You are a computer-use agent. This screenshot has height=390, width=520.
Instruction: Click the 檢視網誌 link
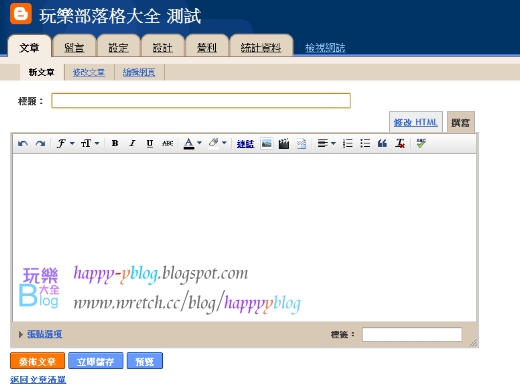pos(325,48)
